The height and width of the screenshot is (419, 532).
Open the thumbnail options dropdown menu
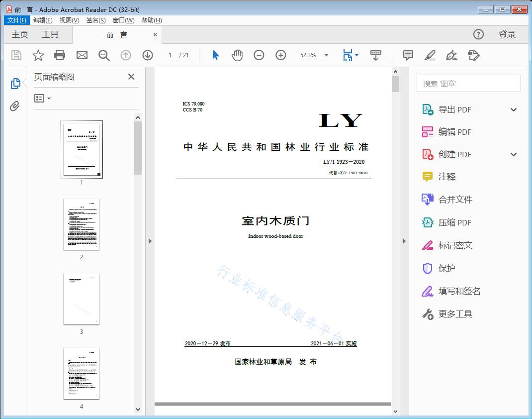point(42,99)
